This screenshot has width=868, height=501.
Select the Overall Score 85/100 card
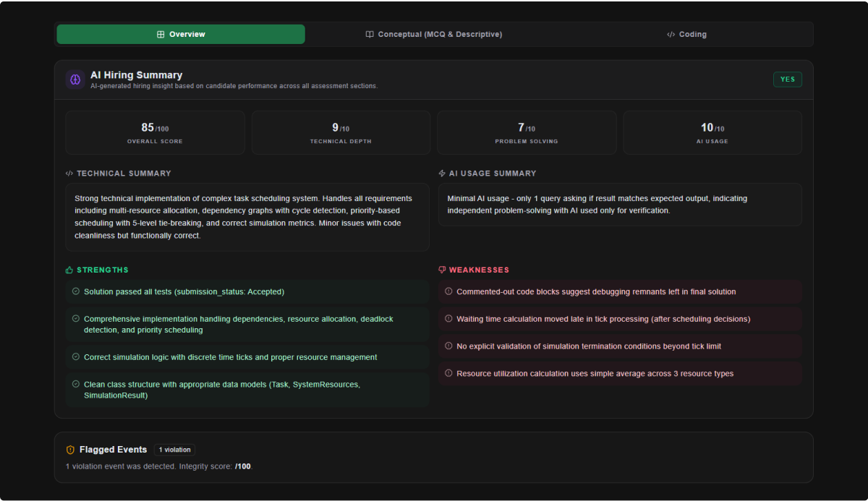tap(155, 133)
